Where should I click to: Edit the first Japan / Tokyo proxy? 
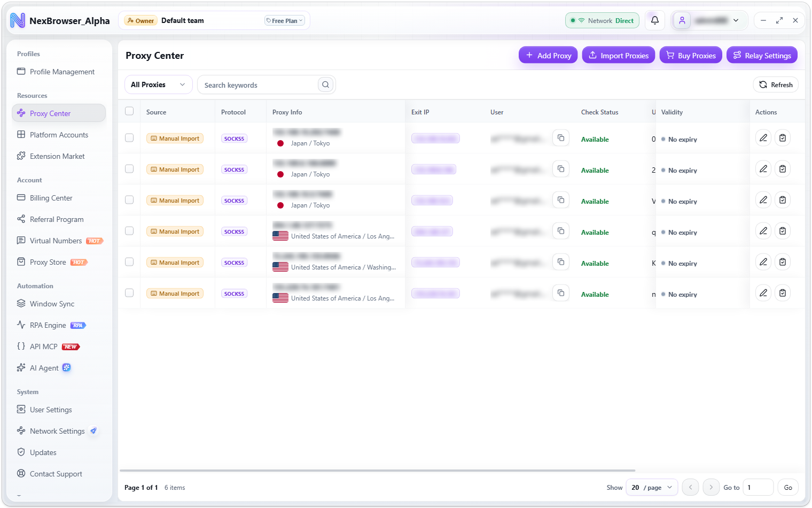(763, 138)
